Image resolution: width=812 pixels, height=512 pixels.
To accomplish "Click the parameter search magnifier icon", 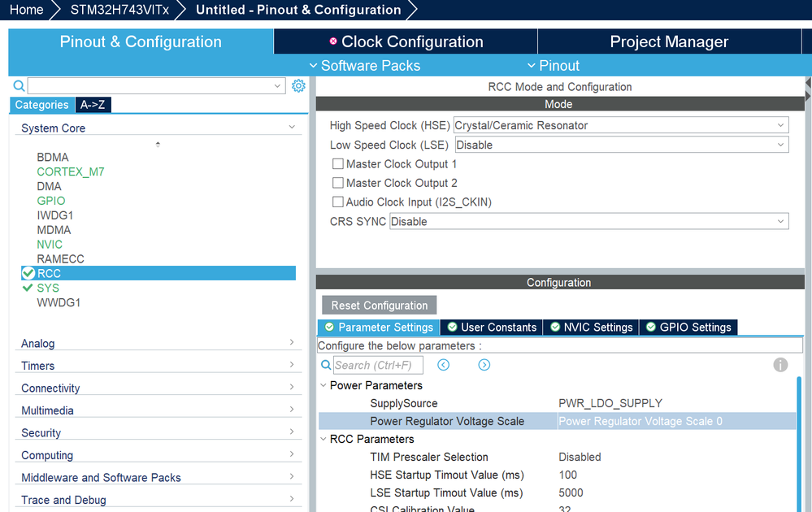I will tap(326, 365).
